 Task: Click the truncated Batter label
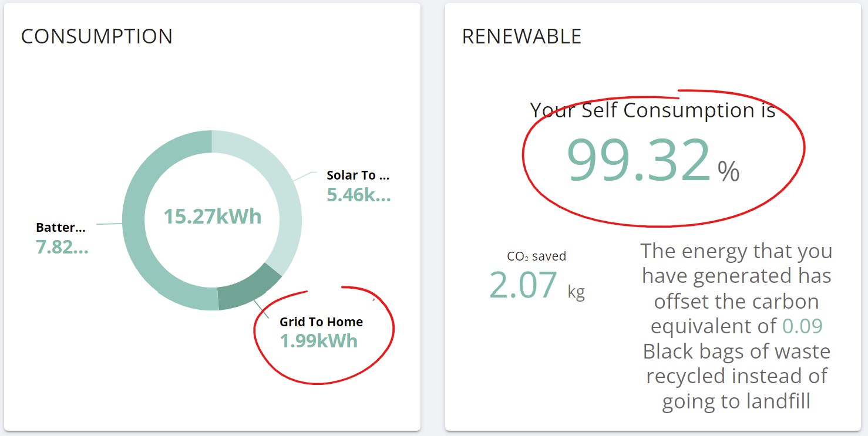[60, 228]
